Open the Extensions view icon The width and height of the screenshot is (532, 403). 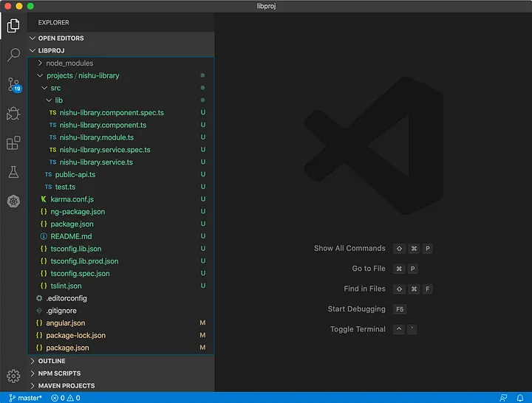(x=13, y=143)
